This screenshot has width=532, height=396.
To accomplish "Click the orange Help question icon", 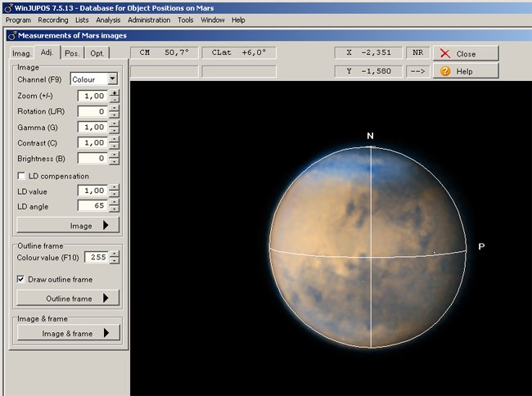I will pyautogui.click(x=445, y=71).
